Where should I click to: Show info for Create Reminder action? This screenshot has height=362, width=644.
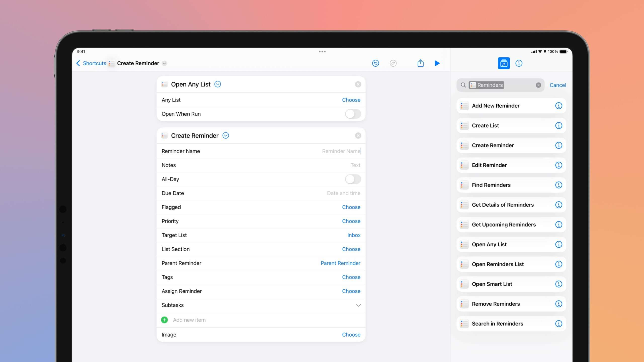558,145
